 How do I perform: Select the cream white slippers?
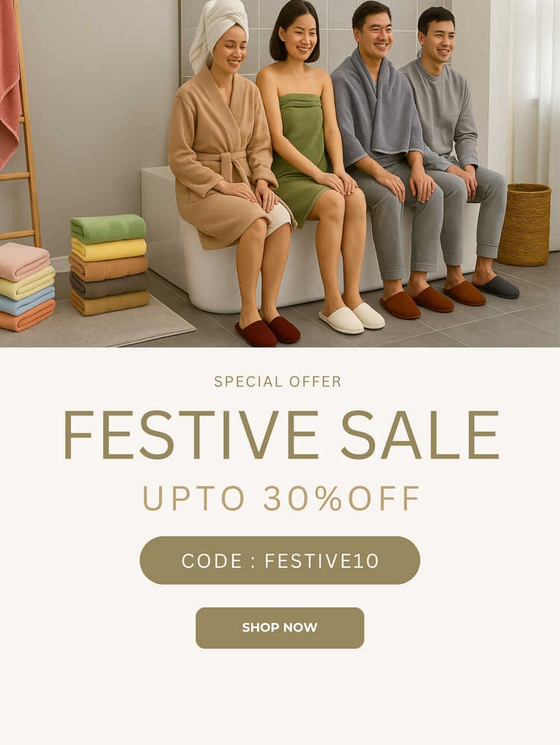pos(352,318)
